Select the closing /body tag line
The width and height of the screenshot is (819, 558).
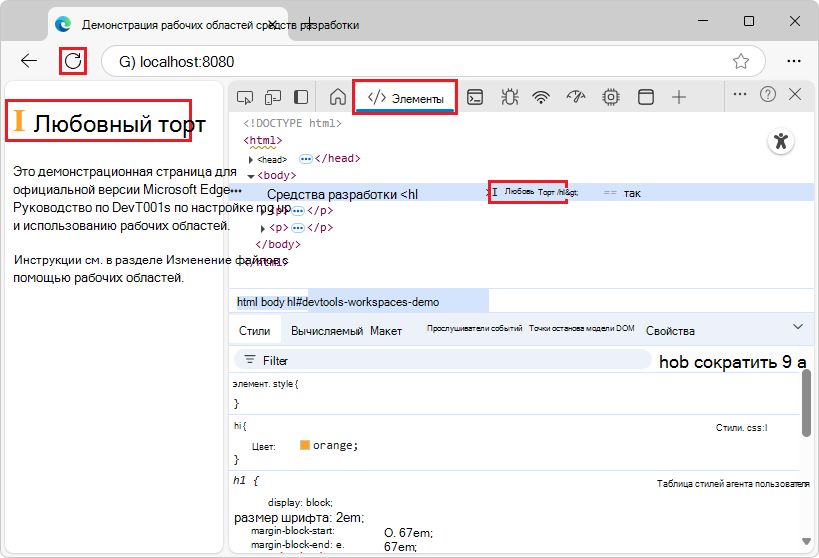click(278, 244)
